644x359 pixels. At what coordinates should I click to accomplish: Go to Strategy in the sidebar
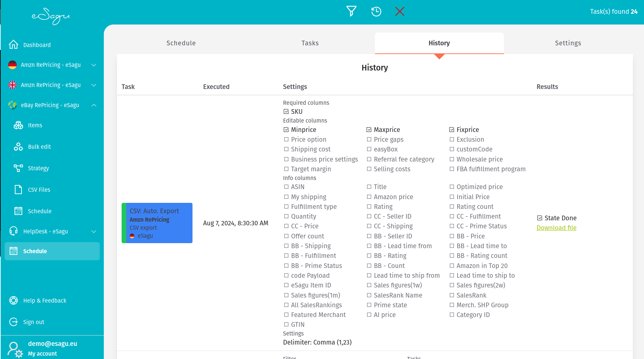[38, 168]
